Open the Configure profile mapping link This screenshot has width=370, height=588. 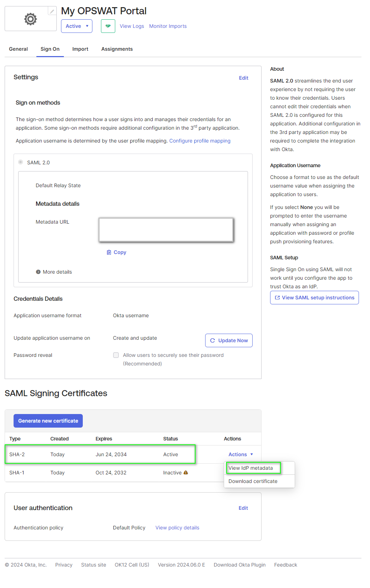point(200,141)
